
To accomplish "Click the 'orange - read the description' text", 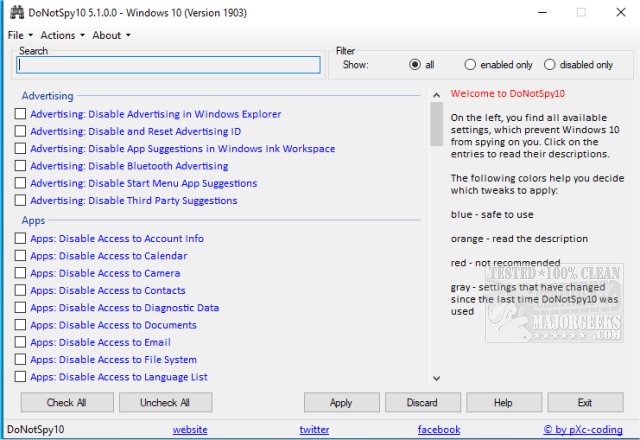I will [519, 239].
